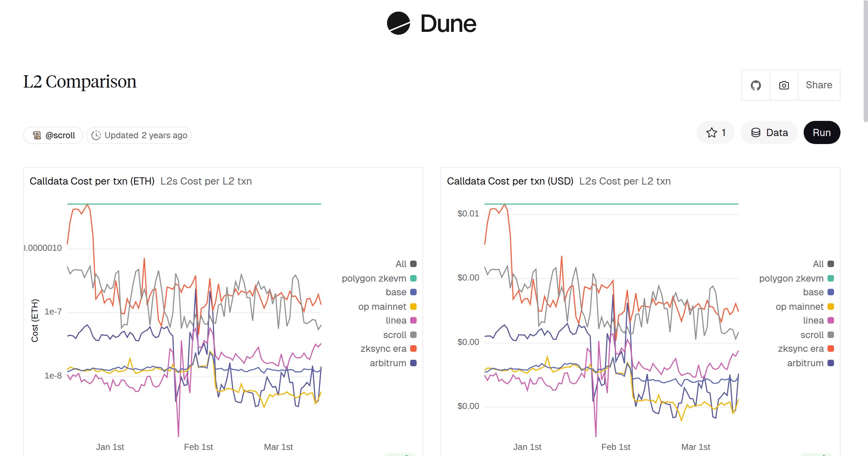Open the @scroll profile link

click(x=60, y=135)
